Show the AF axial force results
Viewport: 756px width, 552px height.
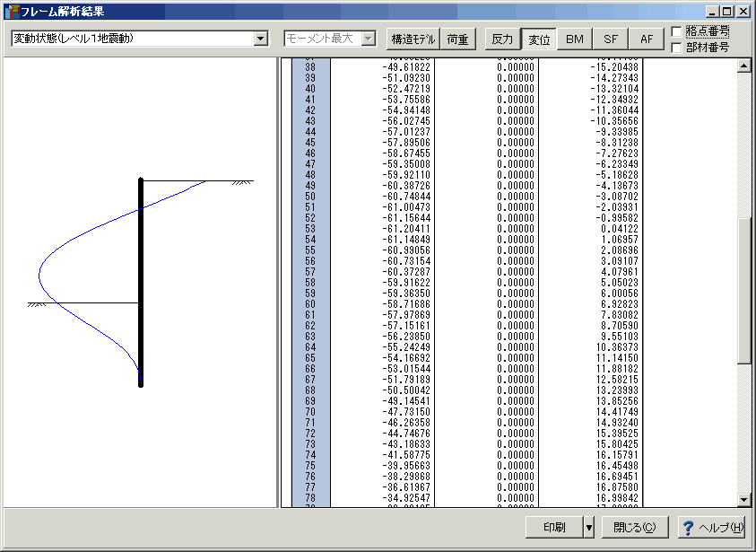point(646,39)
